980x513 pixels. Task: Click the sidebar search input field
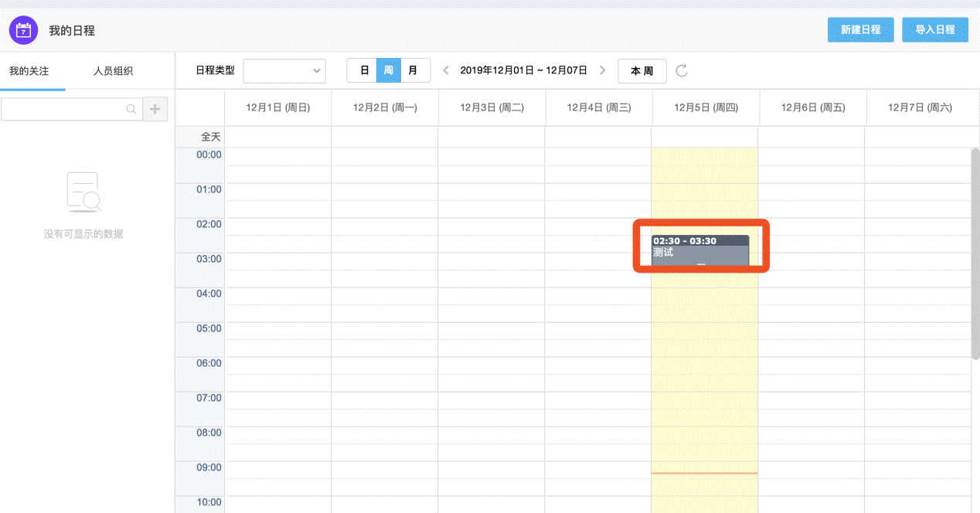coord(63,110)
